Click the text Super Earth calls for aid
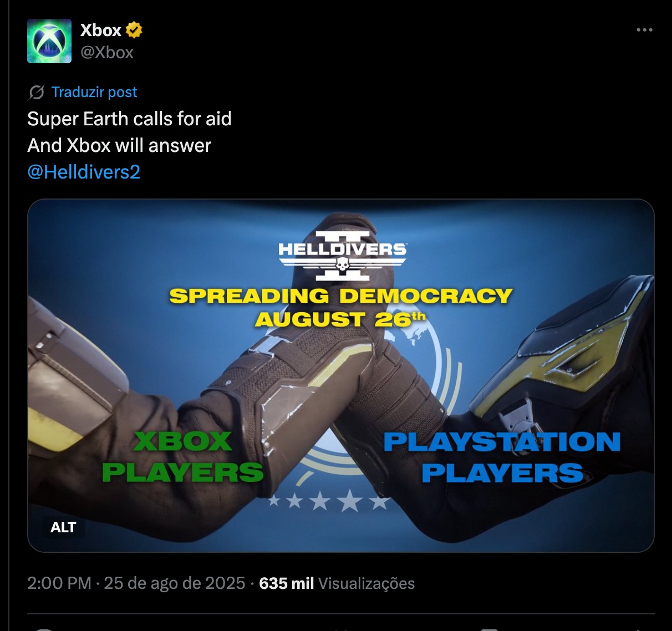 (129, 119)
